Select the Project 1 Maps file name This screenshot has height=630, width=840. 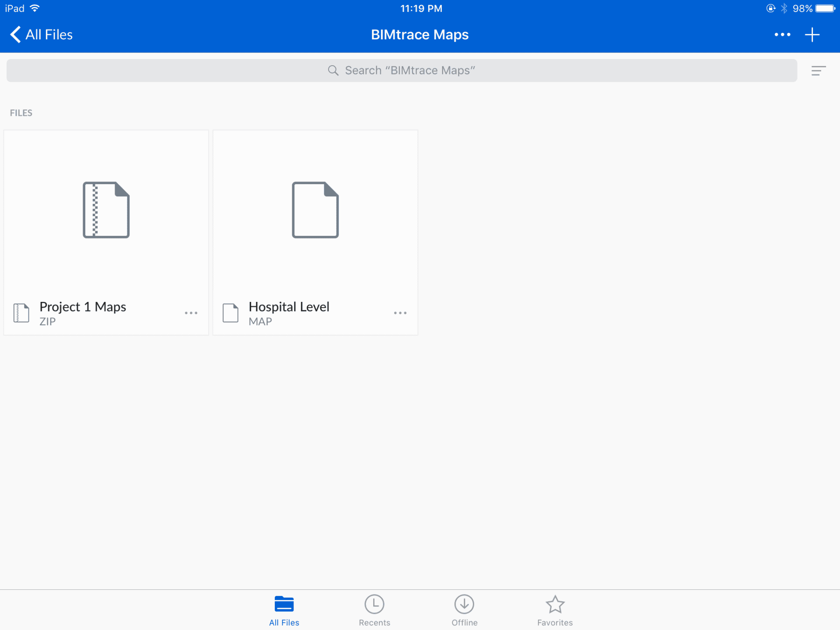(x=83, y=307)
